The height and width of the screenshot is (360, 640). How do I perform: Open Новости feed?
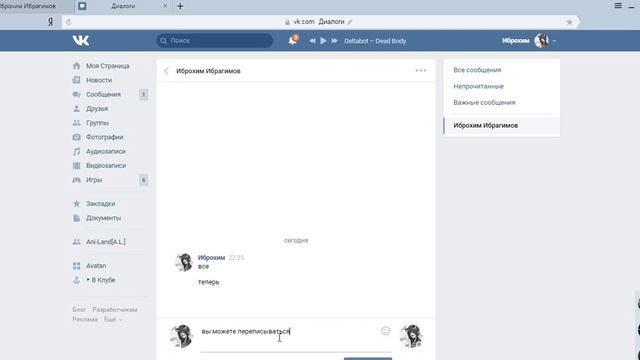click(x=99, y=80)
